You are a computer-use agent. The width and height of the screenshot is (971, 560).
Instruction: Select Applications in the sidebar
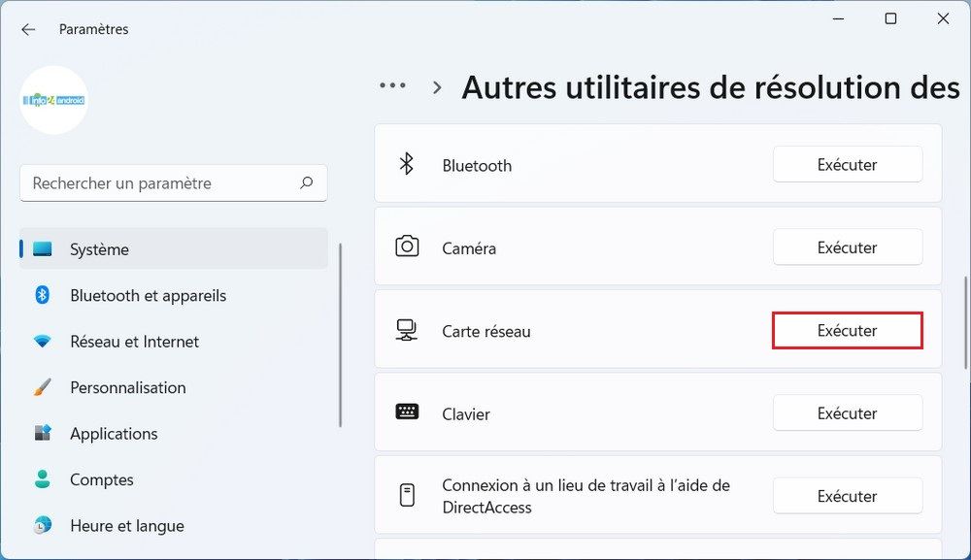click(115, 433)
